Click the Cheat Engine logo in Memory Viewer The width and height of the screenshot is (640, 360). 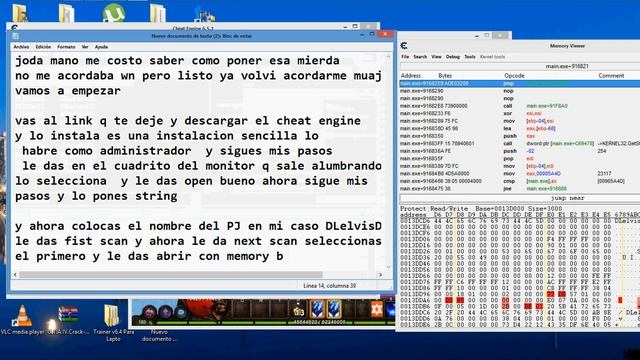[x=404, y=46]
